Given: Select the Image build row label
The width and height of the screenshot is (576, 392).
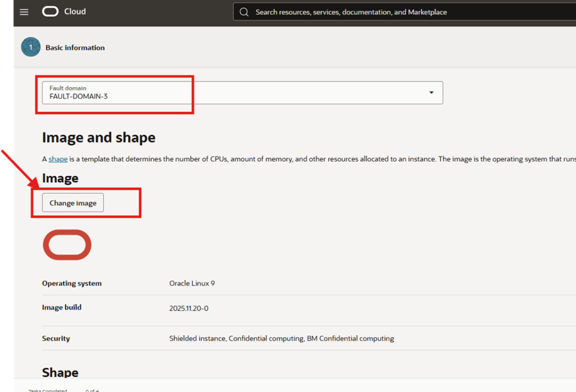Looking at the screenshot, I should click(x=62, y=308).
